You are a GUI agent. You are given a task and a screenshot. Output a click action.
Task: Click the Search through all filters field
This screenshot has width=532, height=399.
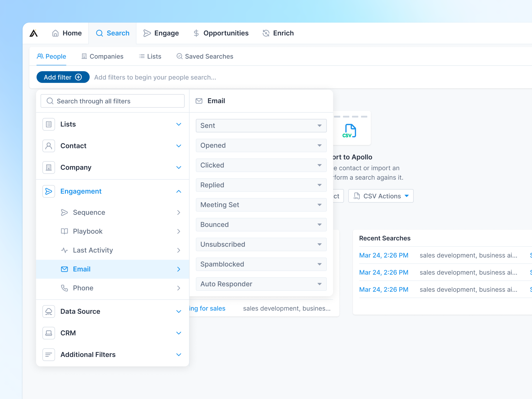pos(112,101)
